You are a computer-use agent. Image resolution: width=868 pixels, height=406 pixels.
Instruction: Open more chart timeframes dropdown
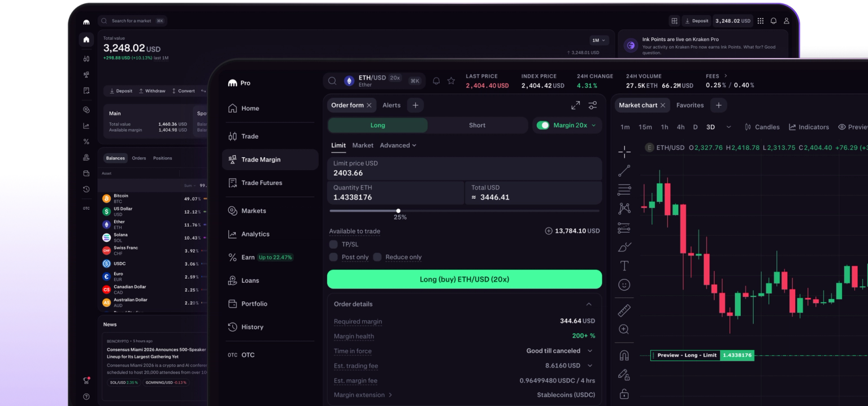coord(728,127)
